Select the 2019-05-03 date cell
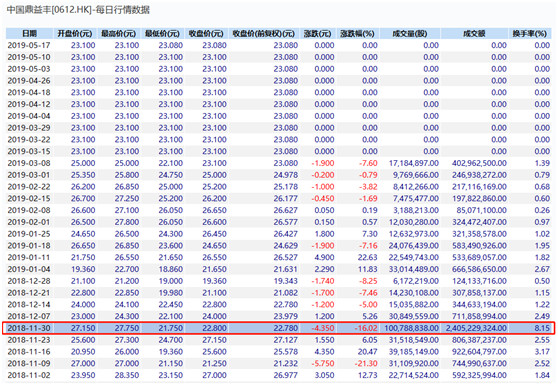Screen dimensions: 558x385 click(29, 69)
